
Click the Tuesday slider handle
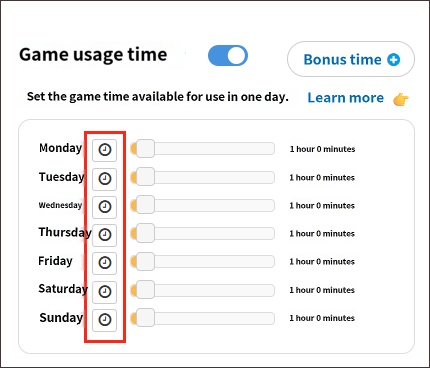[x=145, y=177]
